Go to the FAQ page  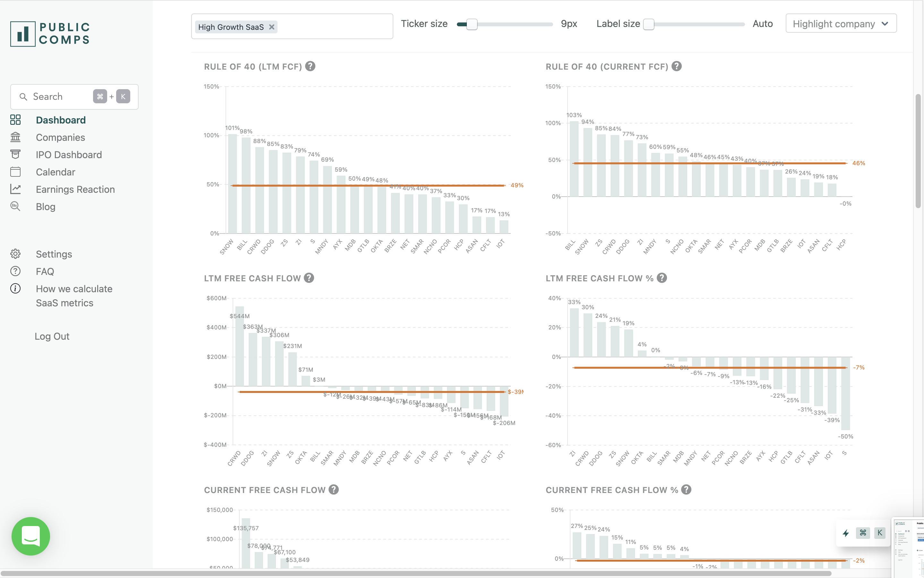pyautogui.click(x=45, y=271)
